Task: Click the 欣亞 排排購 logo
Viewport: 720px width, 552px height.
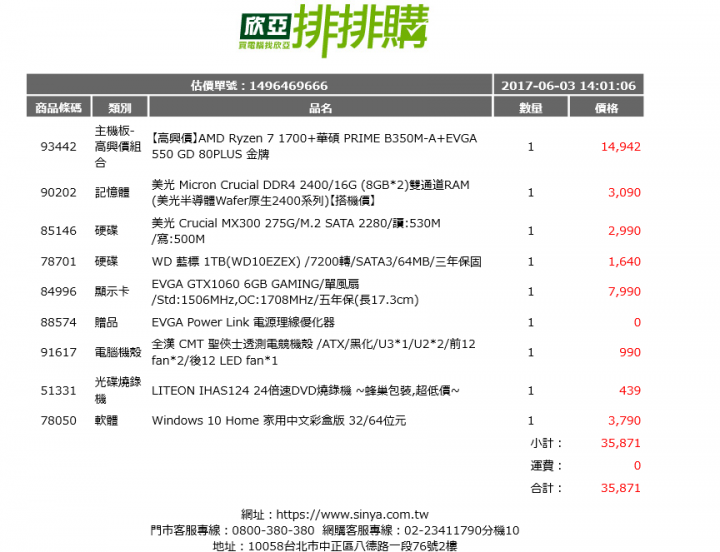Action: [x=334, y=30]
